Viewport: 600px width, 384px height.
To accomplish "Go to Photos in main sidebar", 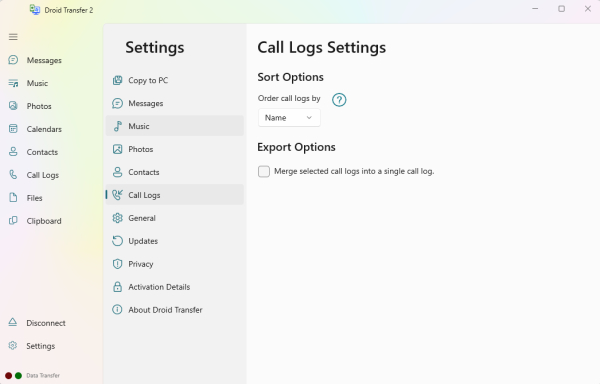I will click(x=39, y=106).
